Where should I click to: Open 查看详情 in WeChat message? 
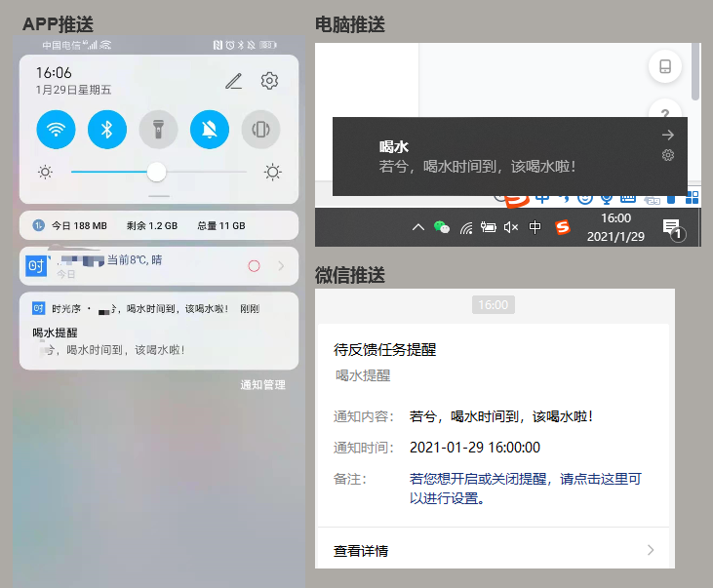493,550
